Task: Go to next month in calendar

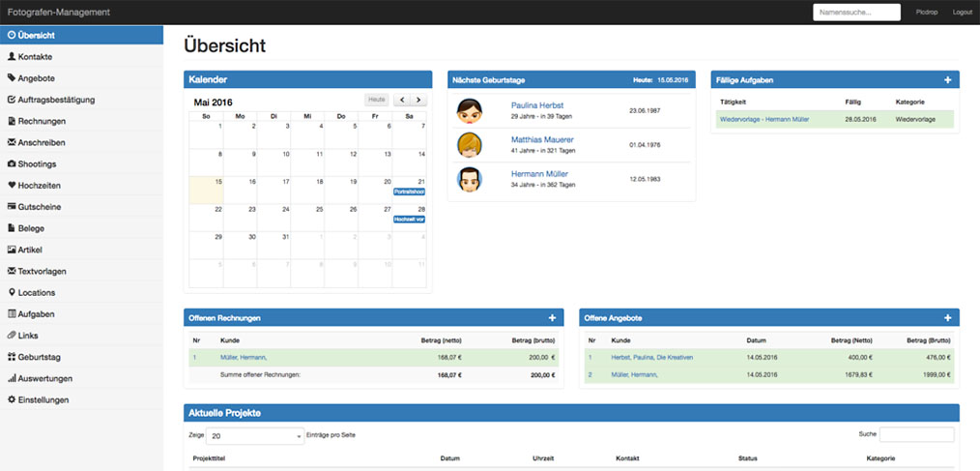Action: click(418, 100)
